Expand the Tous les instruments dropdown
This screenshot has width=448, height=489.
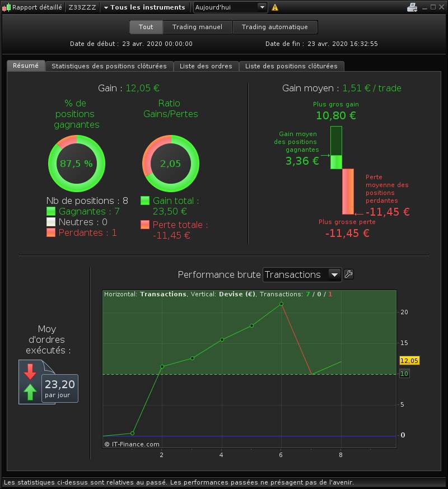click(144, 7)
